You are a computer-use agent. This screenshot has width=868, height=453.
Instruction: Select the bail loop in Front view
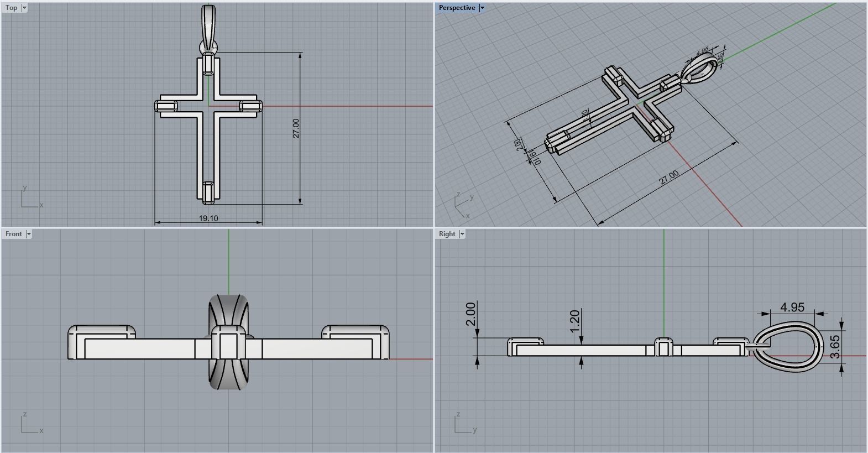(228, 342)
